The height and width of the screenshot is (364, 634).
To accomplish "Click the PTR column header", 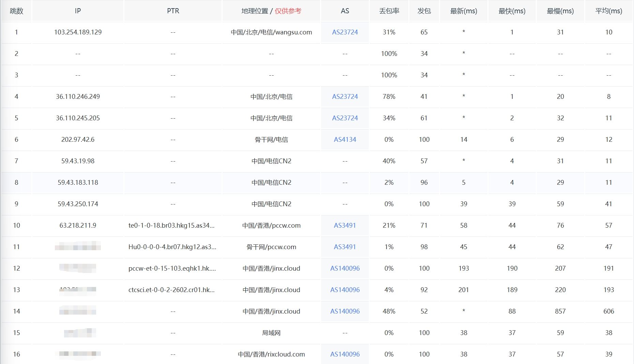I will [x=173, y=11].
